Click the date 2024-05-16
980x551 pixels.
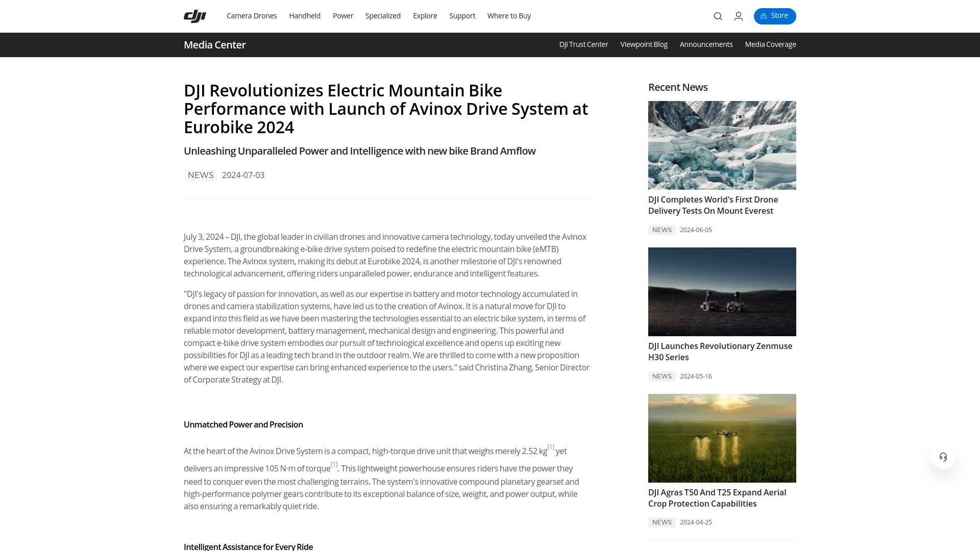(x=696, y=377)
